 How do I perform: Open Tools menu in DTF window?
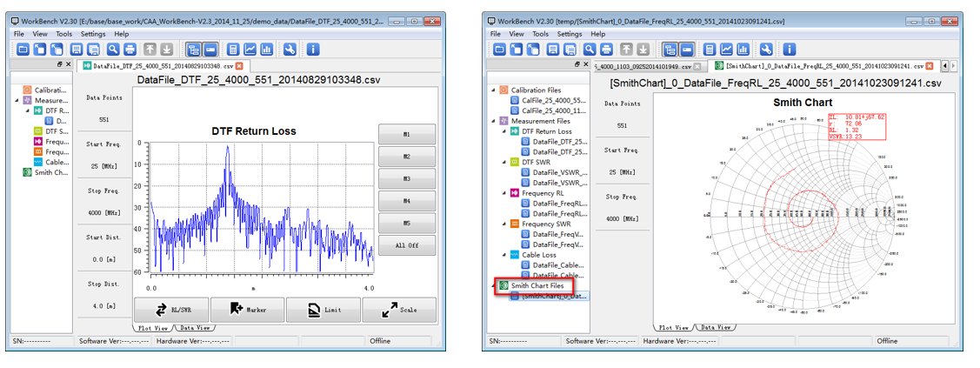(x=64, y=34)
